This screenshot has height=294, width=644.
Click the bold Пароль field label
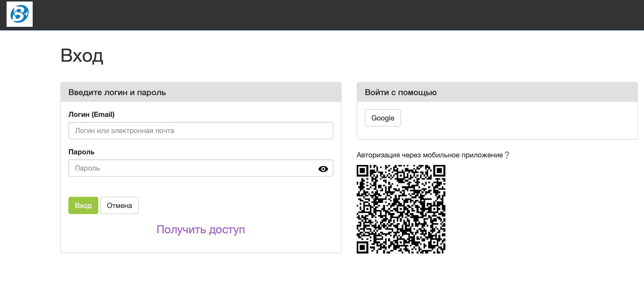[x=81, y=152]
